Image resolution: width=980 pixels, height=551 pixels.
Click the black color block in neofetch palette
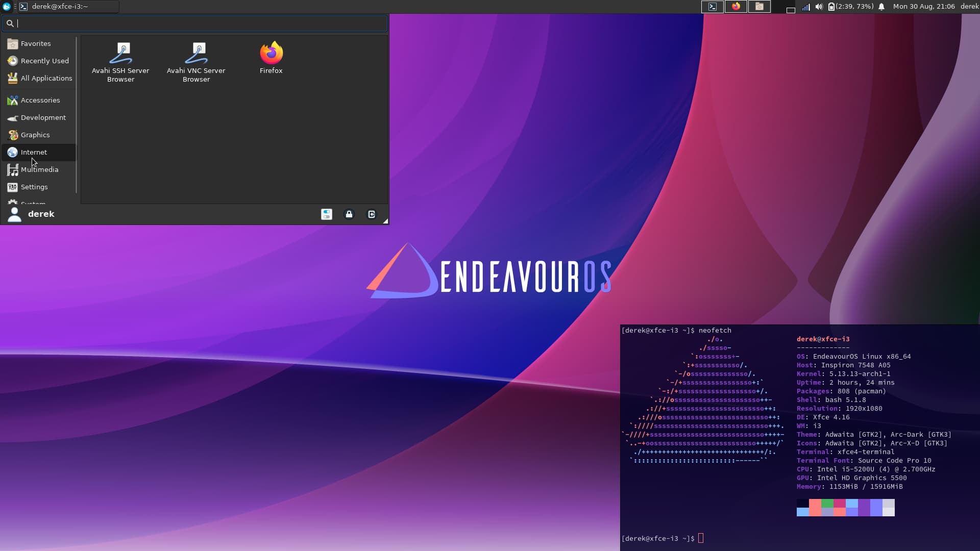click(x=803, y=504)
